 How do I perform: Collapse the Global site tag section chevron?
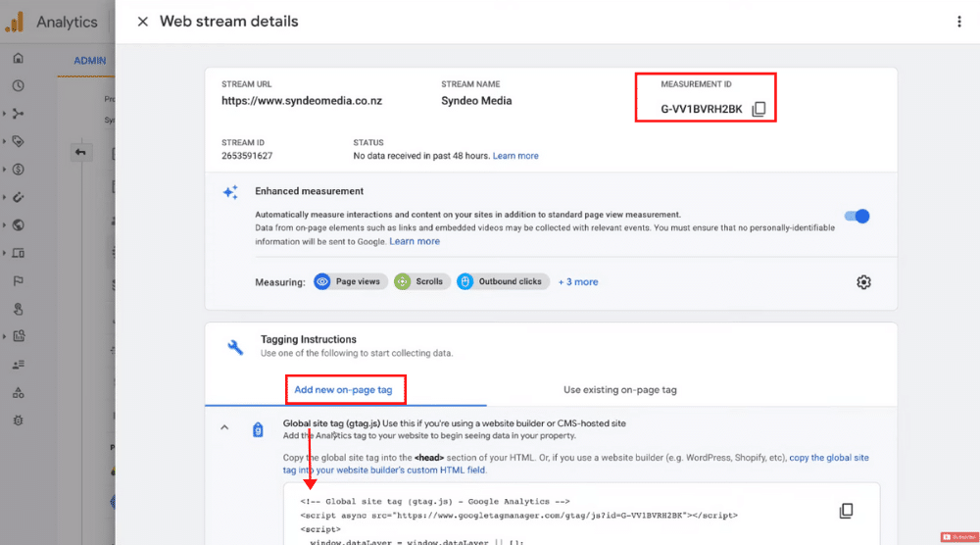point(224,427)
